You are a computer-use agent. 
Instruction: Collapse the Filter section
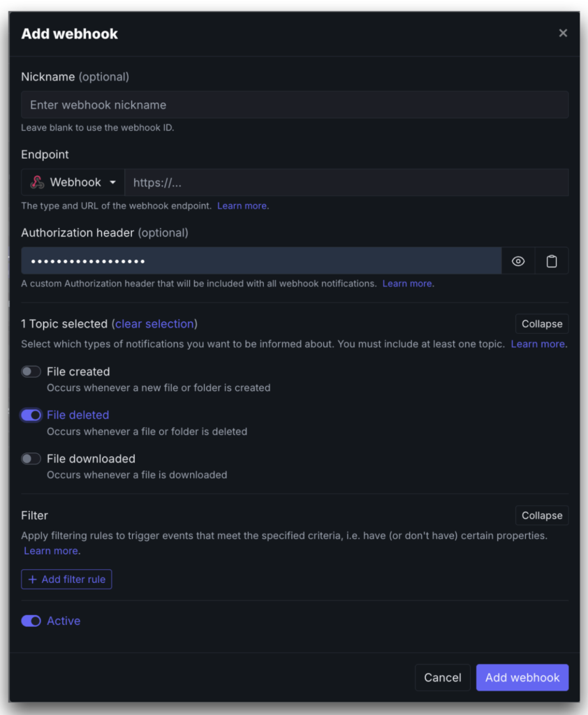click(x=541, y=515)
